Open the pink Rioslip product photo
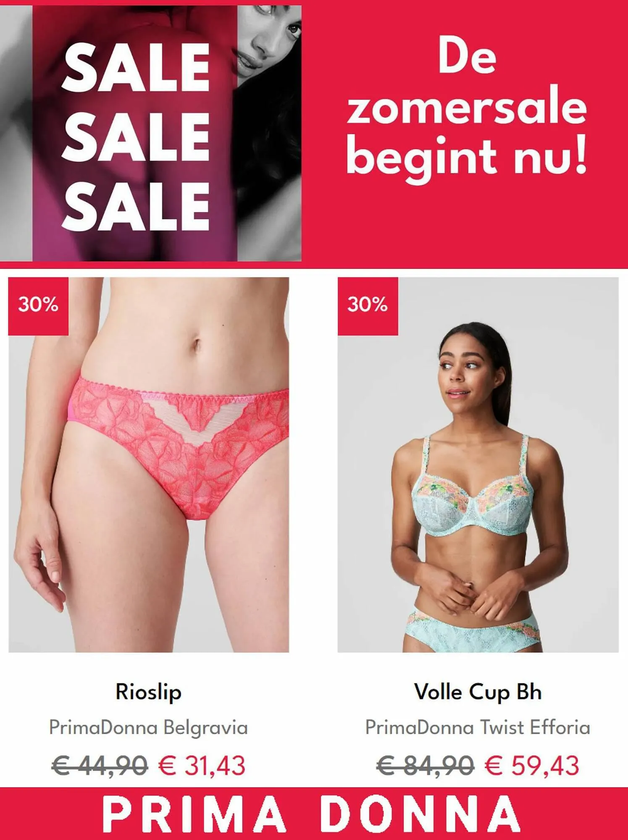The image size is (628, 840). pyautogui.click(x=149, y=465)
